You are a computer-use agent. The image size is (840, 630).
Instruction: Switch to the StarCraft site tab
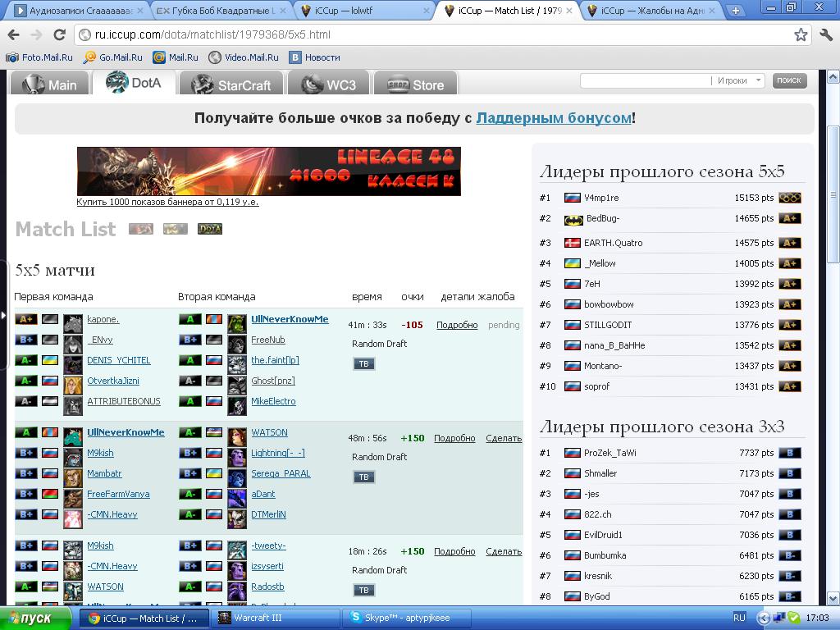coord(231,84)
